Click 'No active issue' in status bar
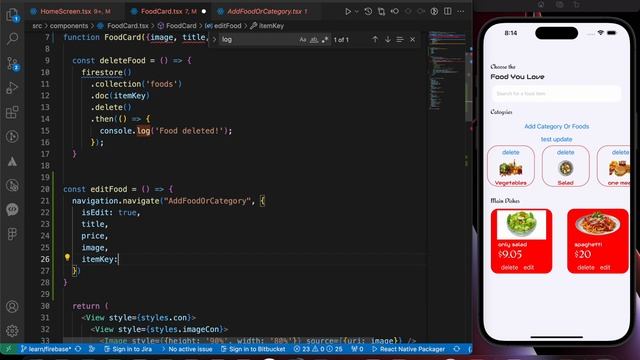Viewport: 640px width, 360px height. 187,349
